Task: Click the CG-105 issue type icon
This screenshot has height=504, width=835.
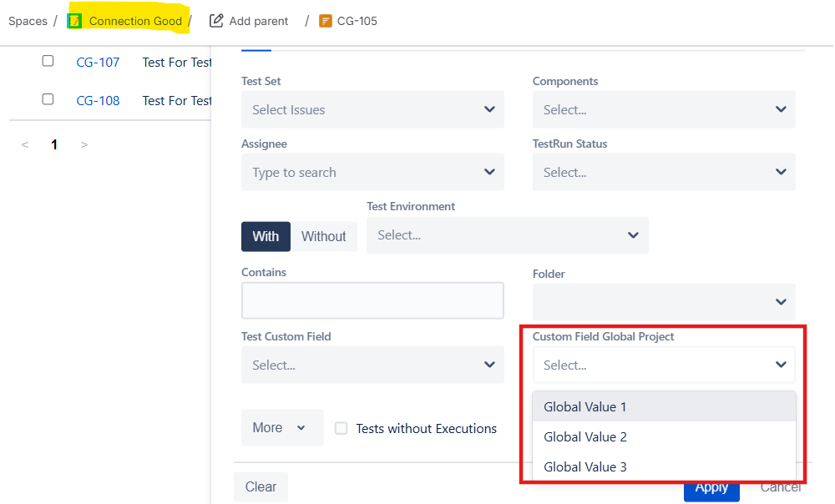Action: click(326, 21)
